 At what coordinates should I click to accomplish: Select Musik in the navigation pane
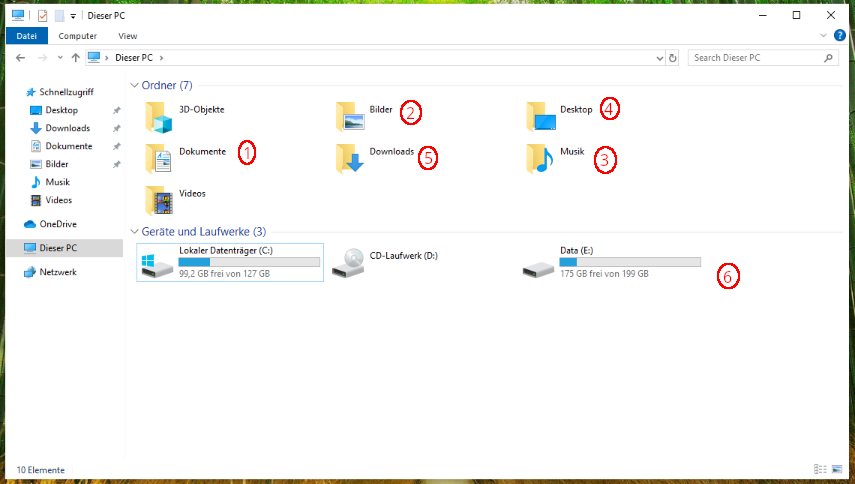[x=57, y=182]
